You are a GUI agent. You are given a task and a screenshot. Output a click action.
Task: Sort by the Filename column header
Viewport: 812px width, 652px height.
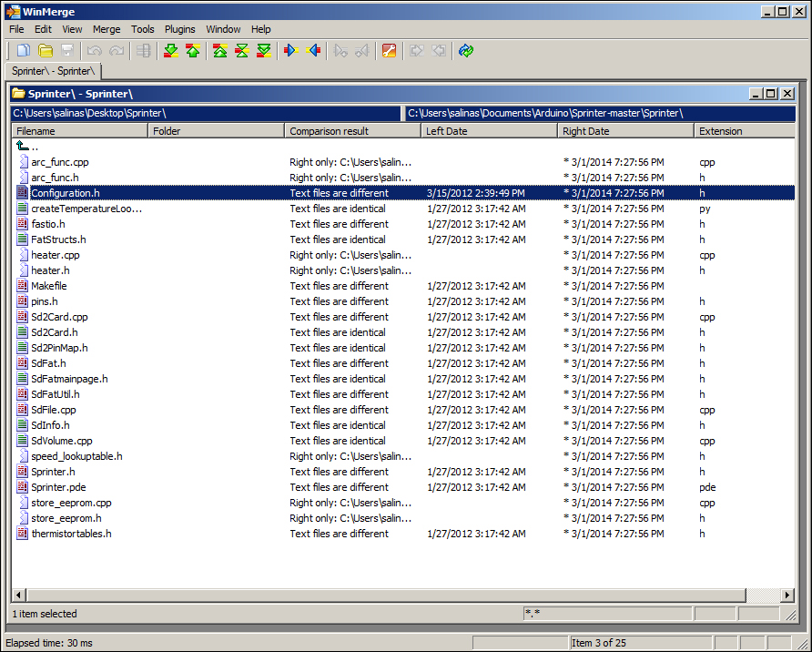point(80,131)
